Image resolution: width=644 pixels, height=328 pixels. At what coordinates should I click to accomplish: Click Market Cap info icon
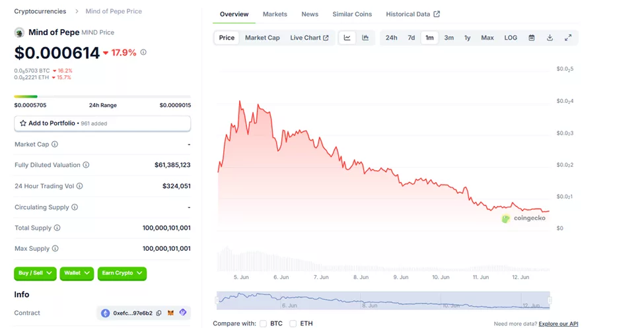(55, 144)
